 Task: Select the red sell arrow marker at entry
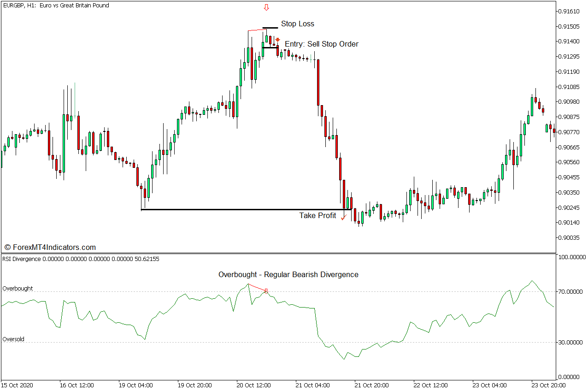tap(278, 40)
